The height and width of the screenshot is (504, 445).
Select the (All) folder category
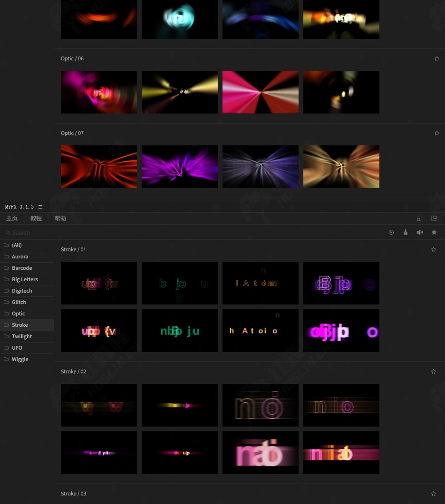pos(17,245)
